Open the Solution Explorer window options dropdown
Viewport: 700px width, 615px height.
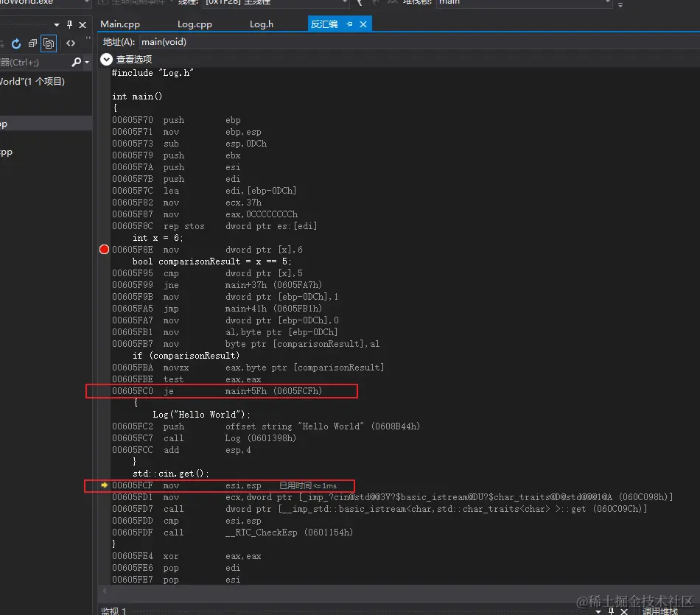click(56, 24)
